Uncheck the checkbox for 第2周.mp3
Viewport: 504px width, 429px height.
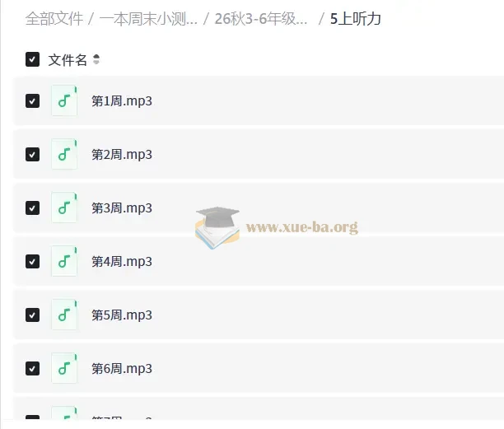[32, 155]
